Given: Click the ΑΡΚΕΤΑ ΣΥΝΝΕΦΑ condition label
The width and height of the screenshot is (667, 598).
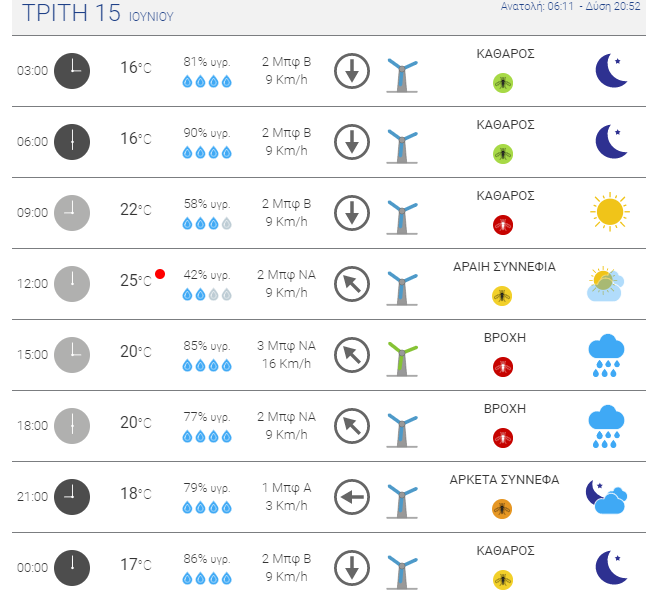Looking at the screenshot, I should point(504,480).
